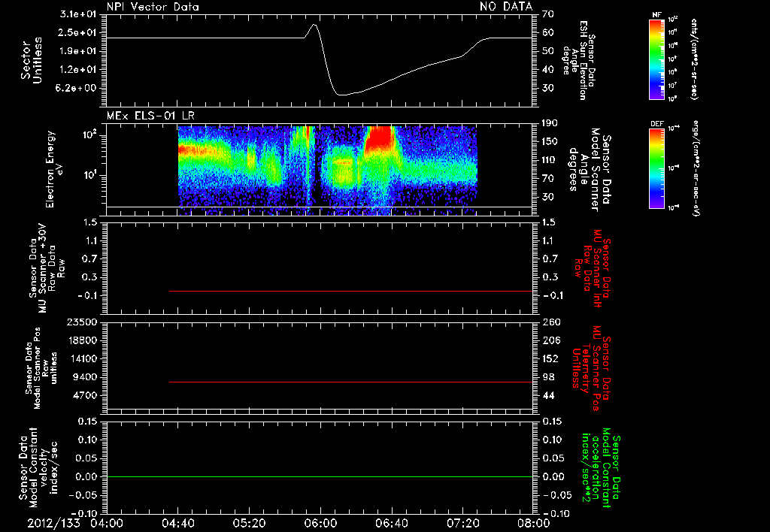The height and width of the screenshot is (532, 770).
Task: Click the MU Scanner +30V Raw Data axis title
Action: click(47, 268)
